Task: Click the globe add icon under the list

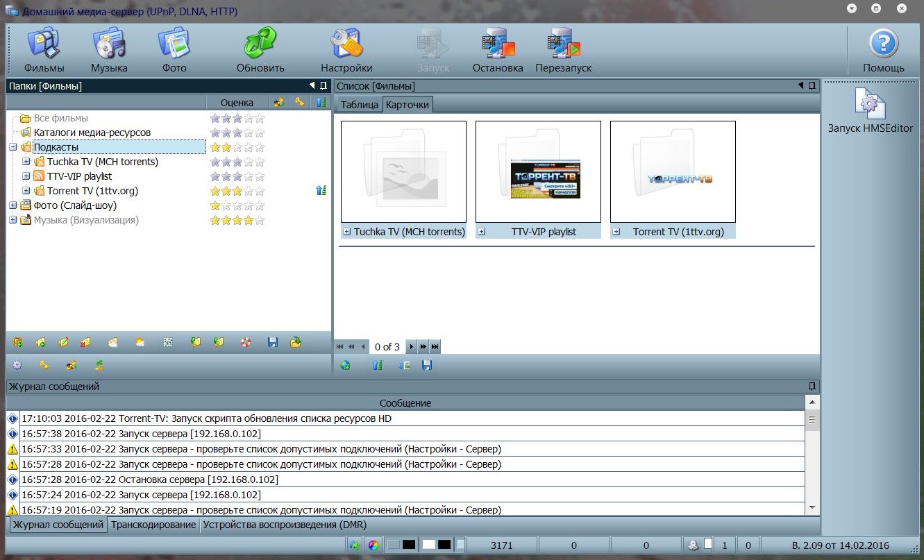Action: (x=345, y=365)
